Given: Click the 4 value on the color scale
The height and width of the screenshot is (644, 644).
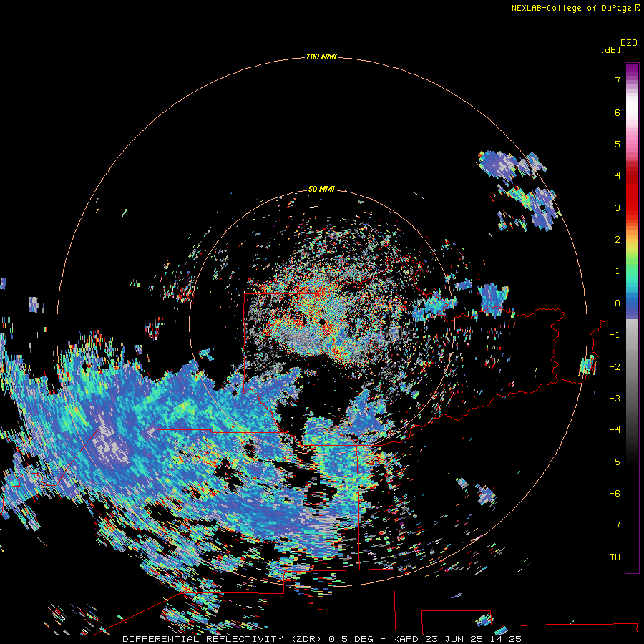Looking at the screenshot, I should (618, 176).
